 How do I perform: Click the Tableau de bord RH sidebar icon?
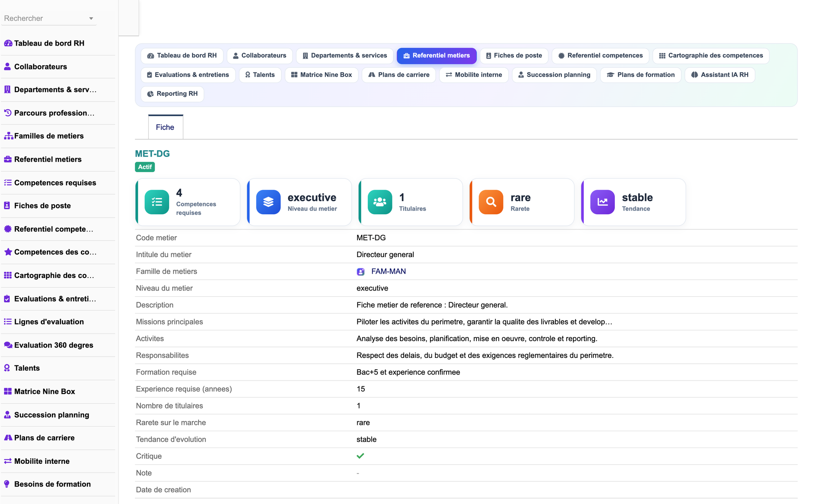(8, 43)
